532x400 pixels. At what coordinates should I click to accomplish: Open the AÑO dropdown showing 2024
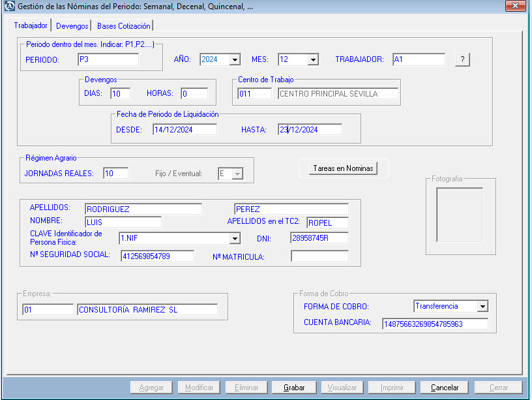[235, 60]
